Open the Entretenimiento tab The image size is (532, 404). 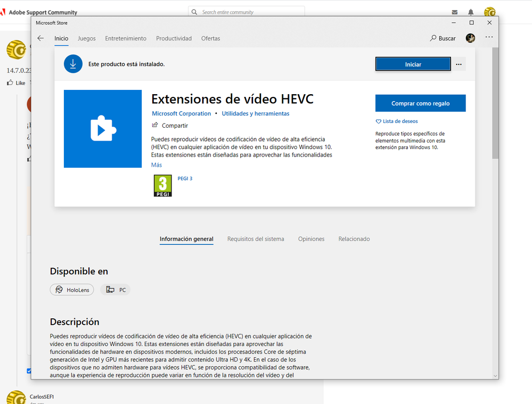[x=126, y=38]
